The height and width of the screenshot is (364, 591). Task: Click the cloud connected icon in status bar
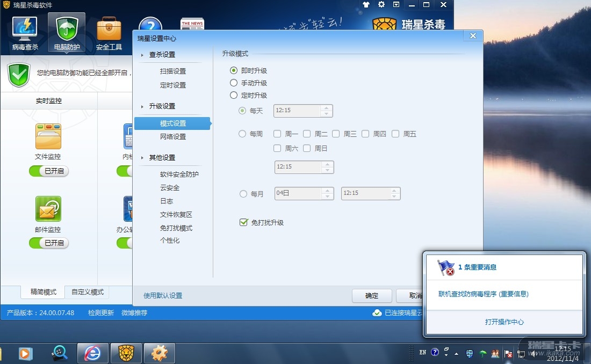(377, 313)
